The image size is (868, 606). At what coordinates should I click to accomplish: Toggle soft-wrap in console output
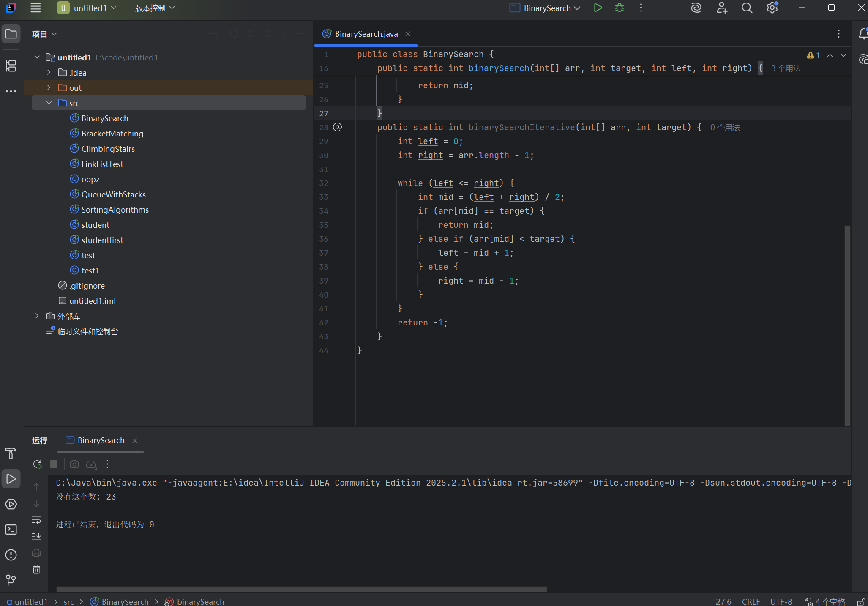pos(36,520)
